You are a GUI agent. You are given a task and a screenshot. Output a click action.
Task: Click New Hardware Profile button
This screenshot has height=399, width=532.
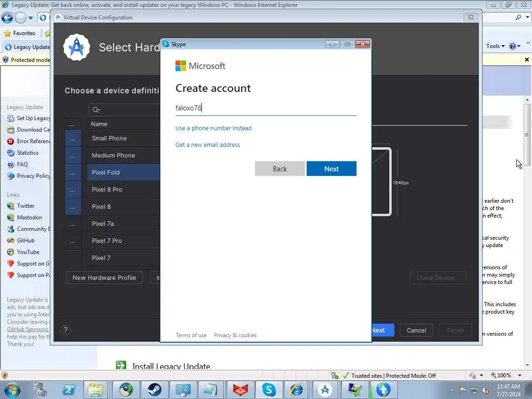click(104, 278)
